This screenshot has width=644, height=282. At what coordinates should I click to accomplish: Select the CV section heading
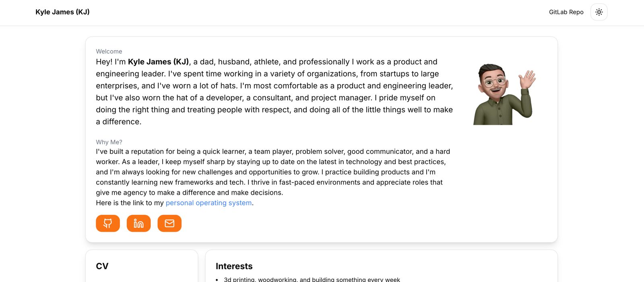102,266
